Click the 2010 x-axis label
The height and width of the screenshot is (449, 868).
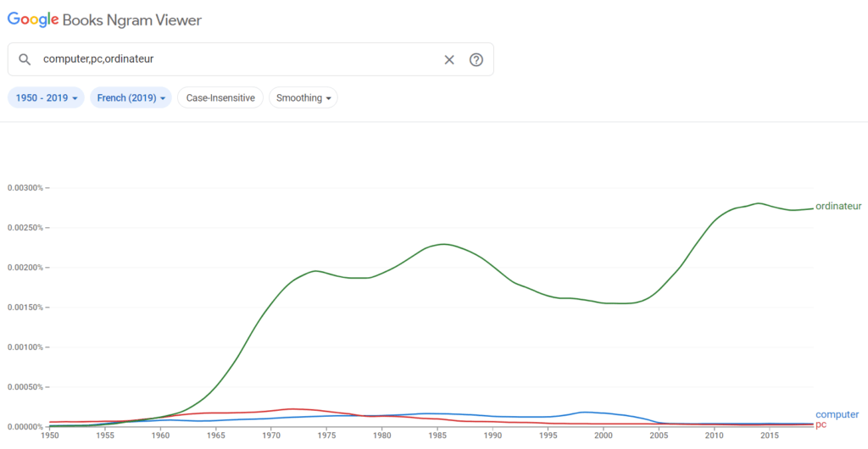click(714, 436)
